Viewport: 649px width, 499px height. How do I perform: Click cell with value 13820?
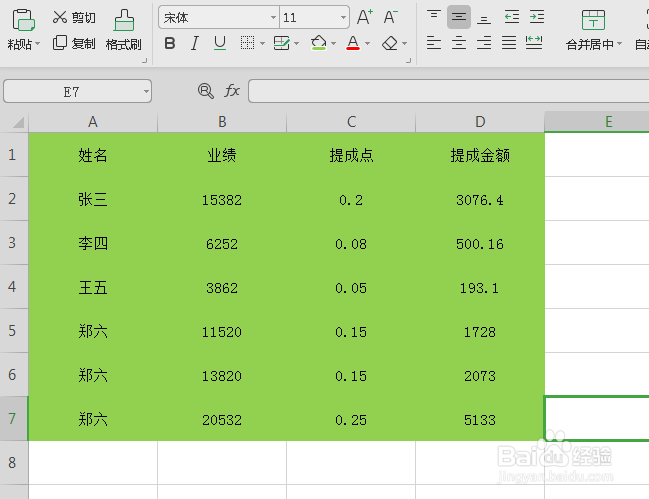222,375
